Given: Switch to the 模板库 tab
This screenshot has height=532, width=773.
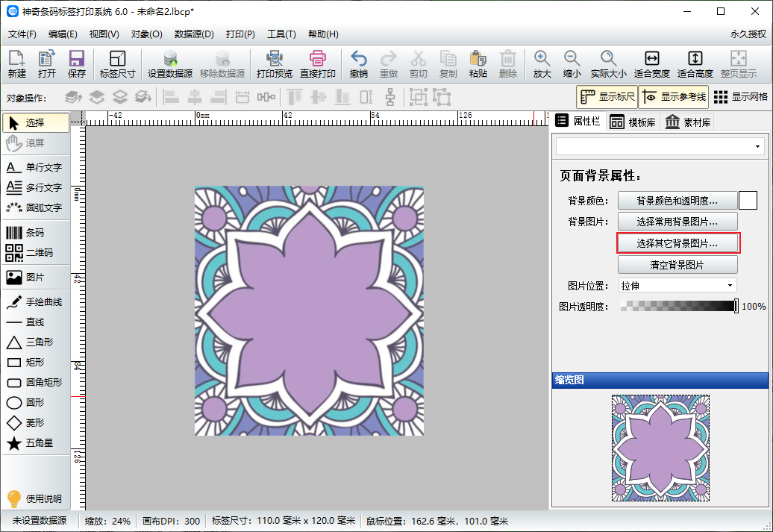Looking at the screenshot, I should (633, 122).
